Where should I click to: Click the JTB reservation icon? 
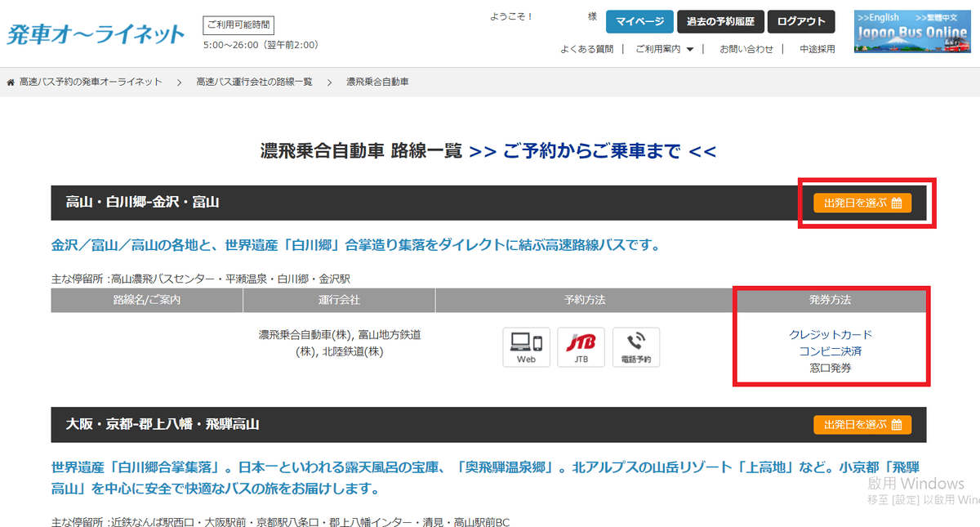(581, 347)
